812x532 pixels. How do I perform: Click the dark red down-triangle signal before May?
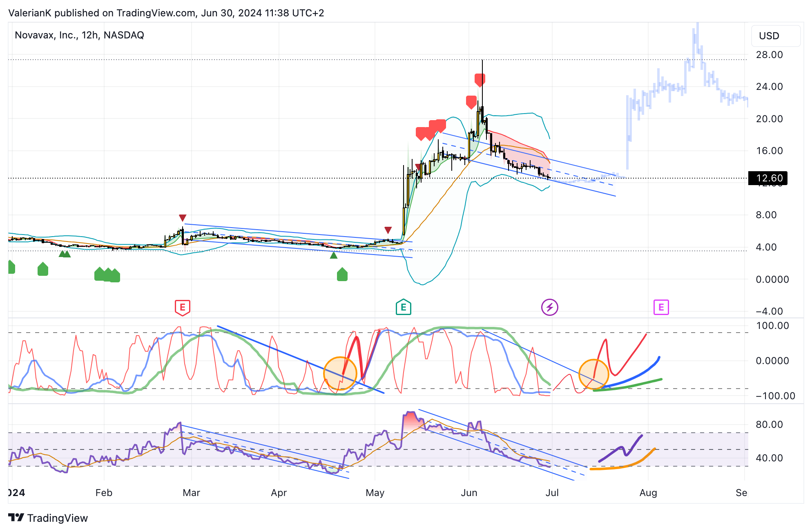388,230
